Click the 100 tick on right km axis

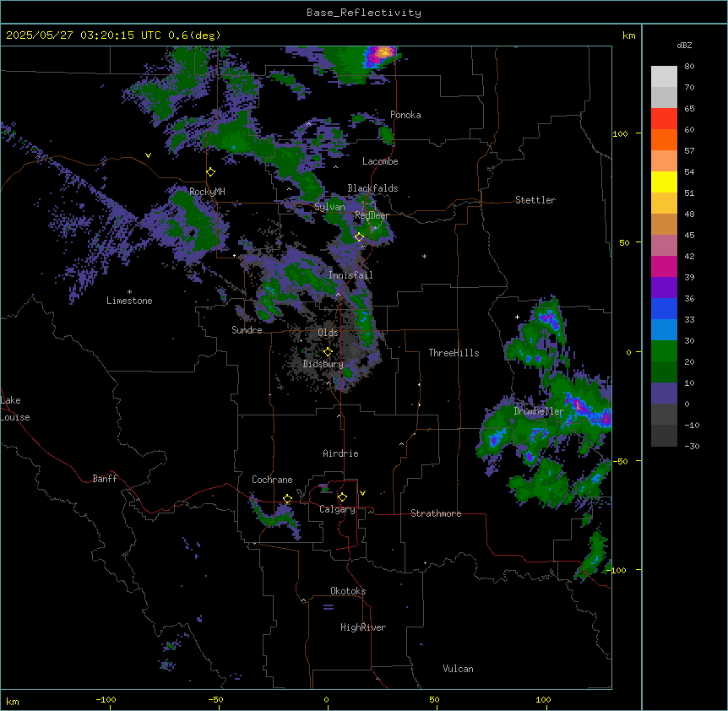(620, 134)
